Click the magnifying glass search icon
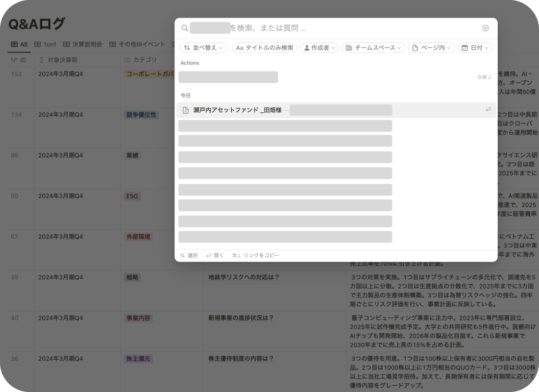Screen dimensions: 539x392 184,28
